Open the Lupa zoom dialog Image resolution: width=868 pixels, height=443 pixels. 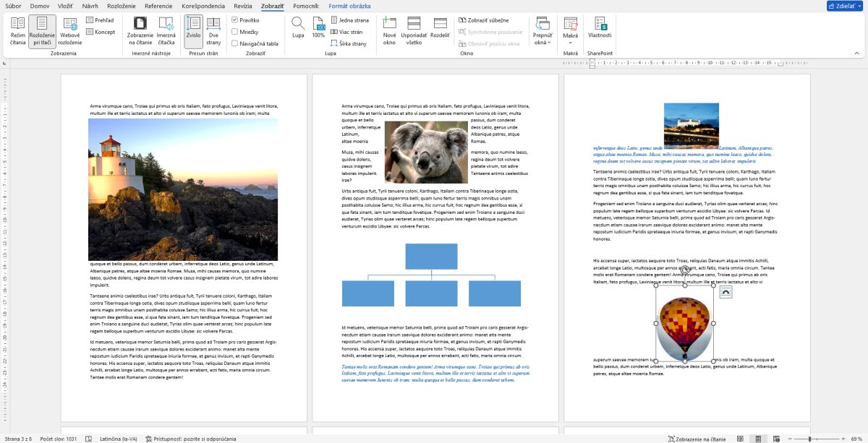point(298,27)
